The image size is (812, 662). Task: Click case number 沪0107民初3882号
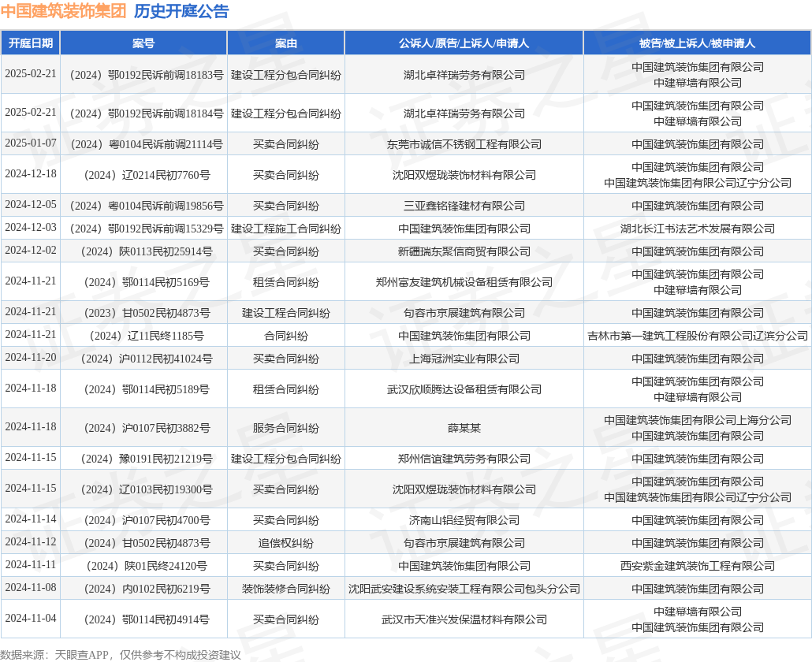[147, 428]
